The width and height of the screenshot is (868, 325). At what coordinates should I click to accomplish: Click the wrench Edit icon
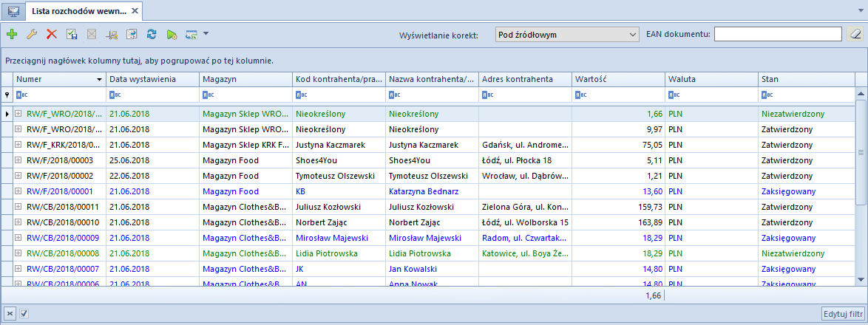pos(32,34)
